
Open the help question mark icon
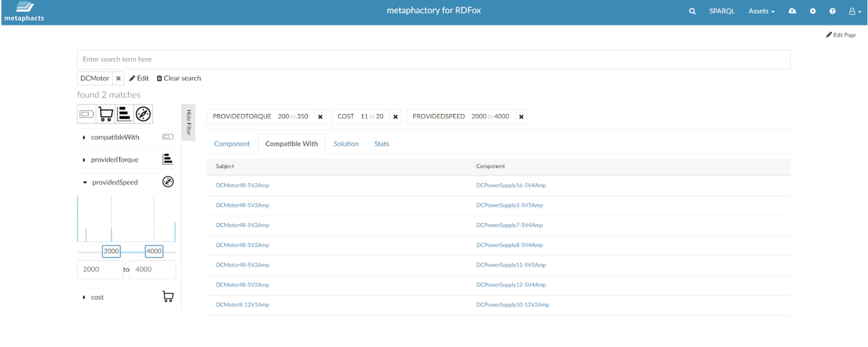tap(832, 11)
